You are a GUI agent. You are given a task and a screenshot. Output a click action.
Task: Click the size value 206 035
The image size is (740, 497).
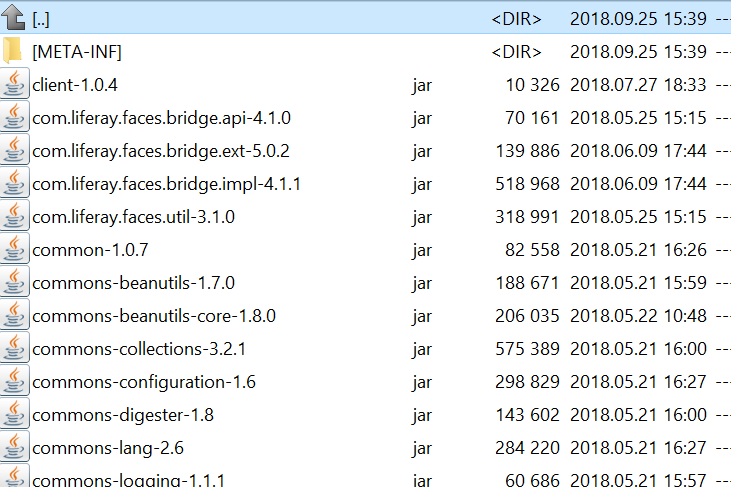pos(527,316)
